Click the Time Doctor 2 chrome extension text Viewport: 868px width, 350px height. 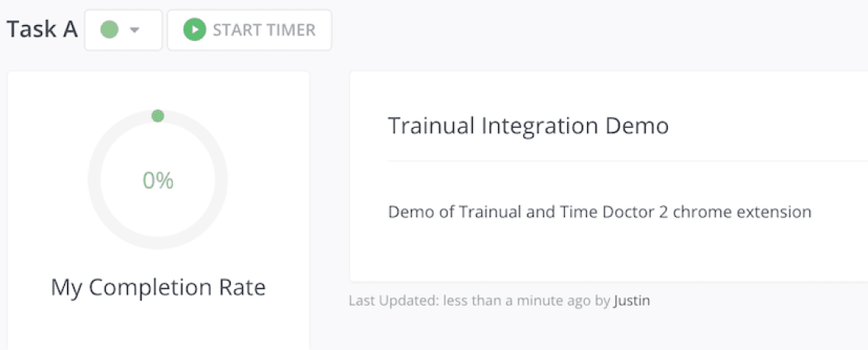point(717,212)
